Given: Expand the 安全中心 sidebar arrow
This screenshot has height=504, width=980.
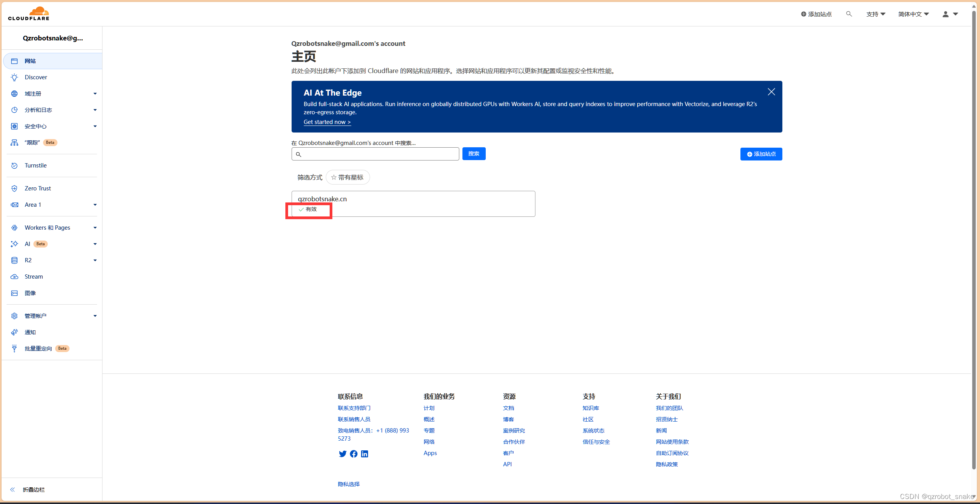Looking at the screenshot, I should point(95,126).
